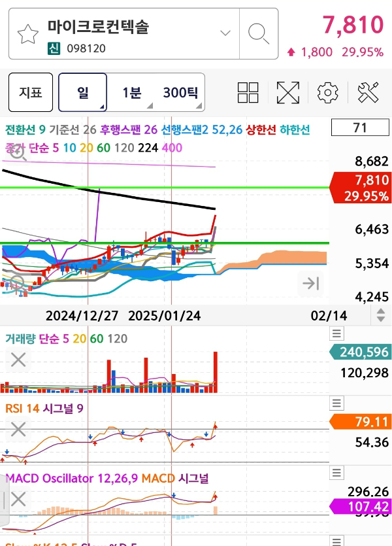Screen dimensions: 392x546
Task: Select the moving average 400 label
Action: [172, 148]
